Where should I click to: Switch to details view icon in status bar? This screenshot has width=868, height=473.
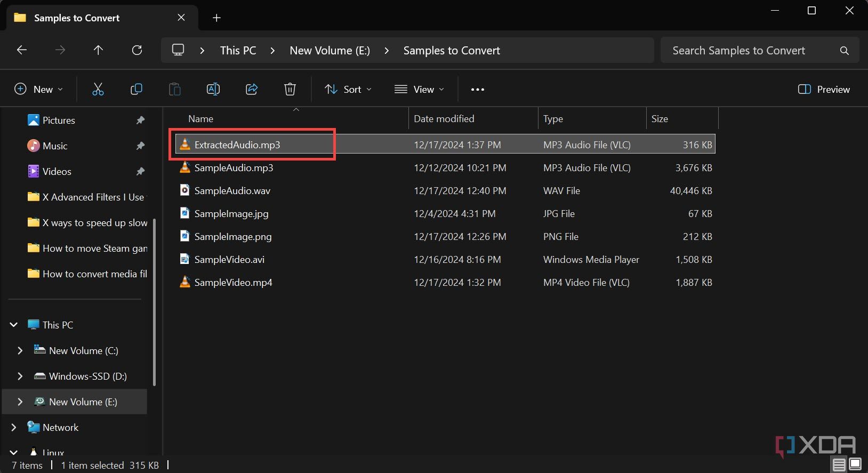pyautogui.click(x=839, y=464)
